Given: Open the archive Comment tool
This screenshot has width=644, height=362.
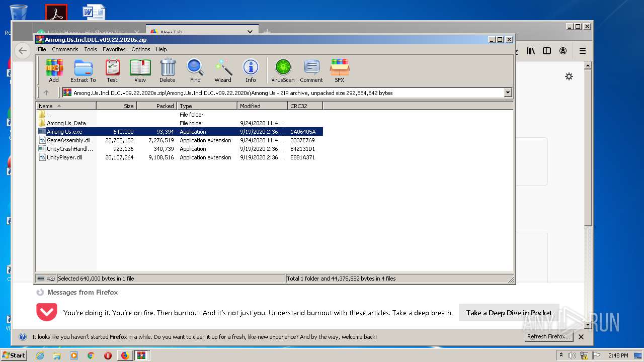Looking at the screenshot, I should [x=311, y=71].
